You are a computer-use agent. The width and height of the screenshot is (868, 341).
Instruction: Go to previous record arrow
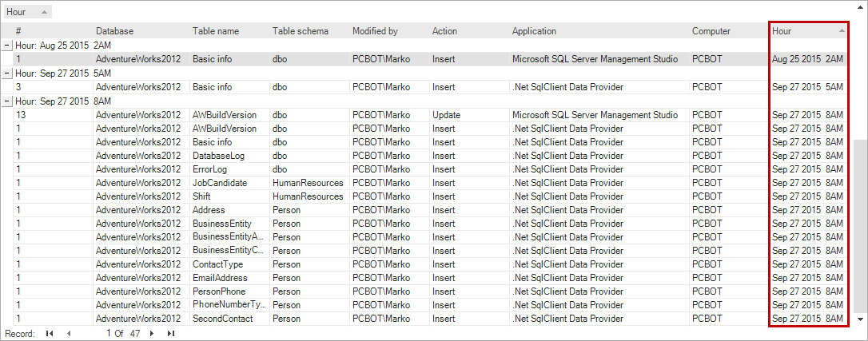(69, 333)
